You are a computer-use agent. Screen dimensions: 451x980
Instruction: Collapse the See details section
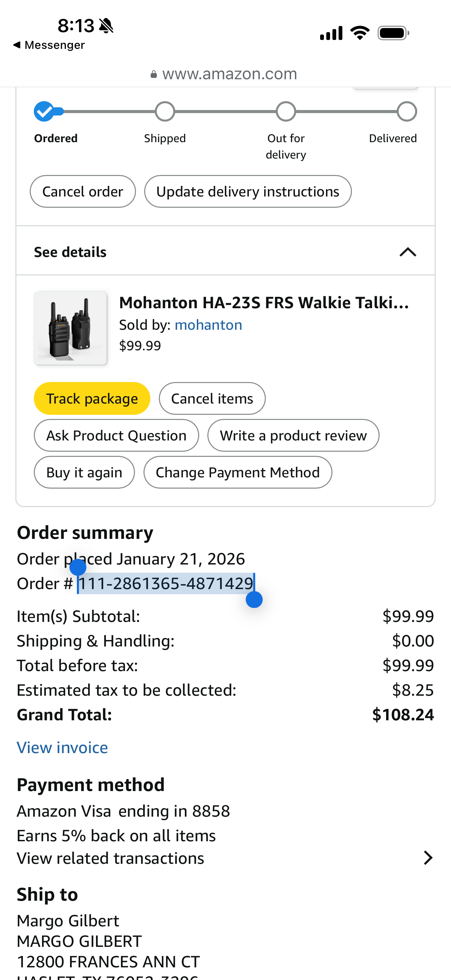(408, 252)
